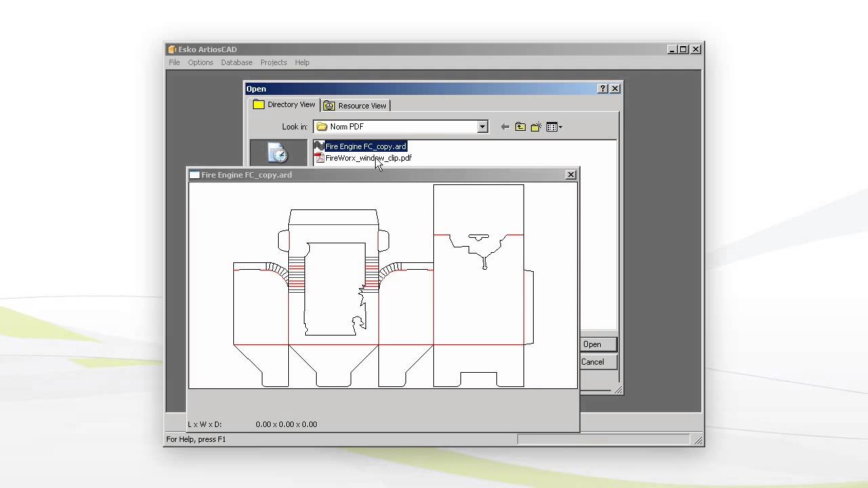Open the view menu icon
The image size is (868, 488).
[x=554, y=127]
